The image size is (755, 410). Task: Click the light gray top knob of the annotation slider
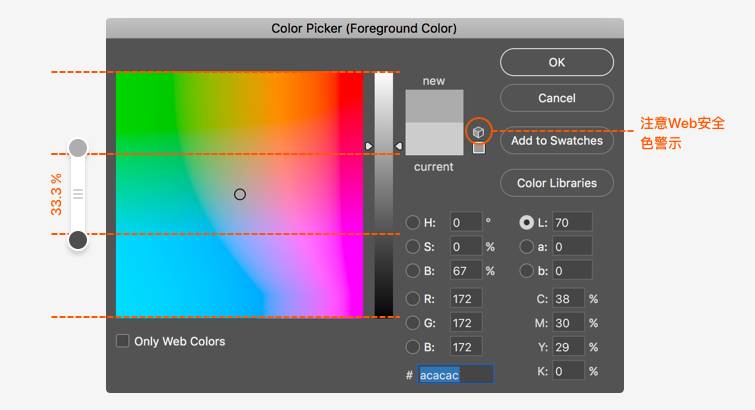[x=78, y=148]
